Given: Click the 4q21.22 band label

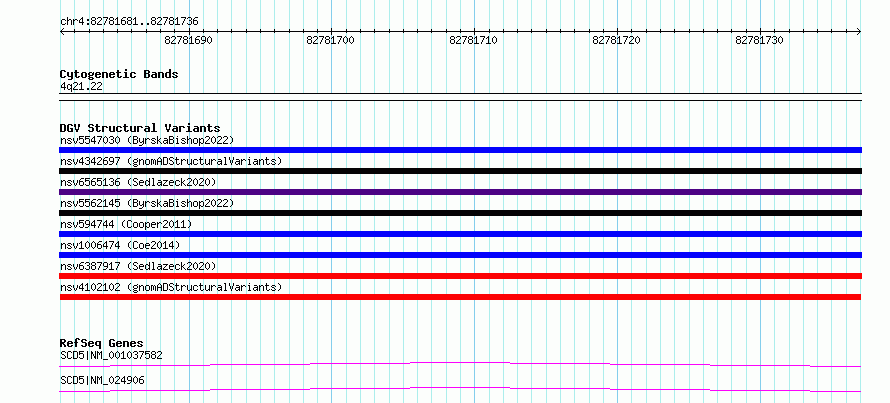Looking at the screenshot, I should pyautogui.click(x=81, y=87).
